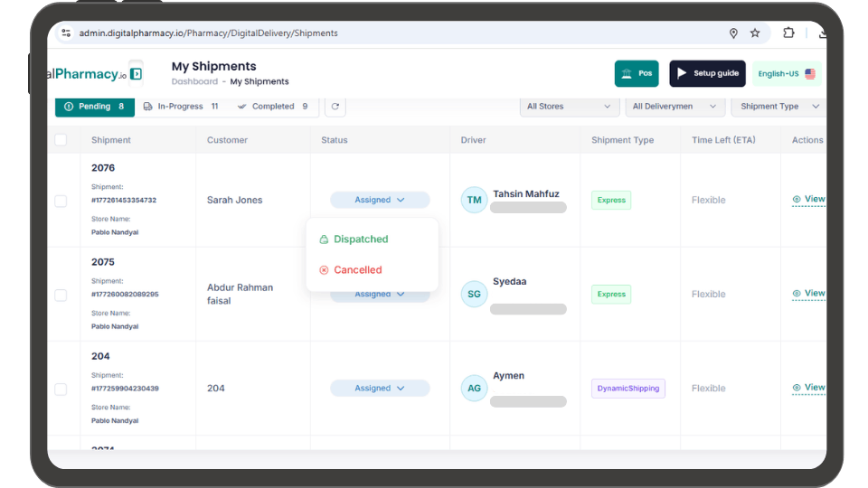Switch to the In-Progress tab

point(181,107)
